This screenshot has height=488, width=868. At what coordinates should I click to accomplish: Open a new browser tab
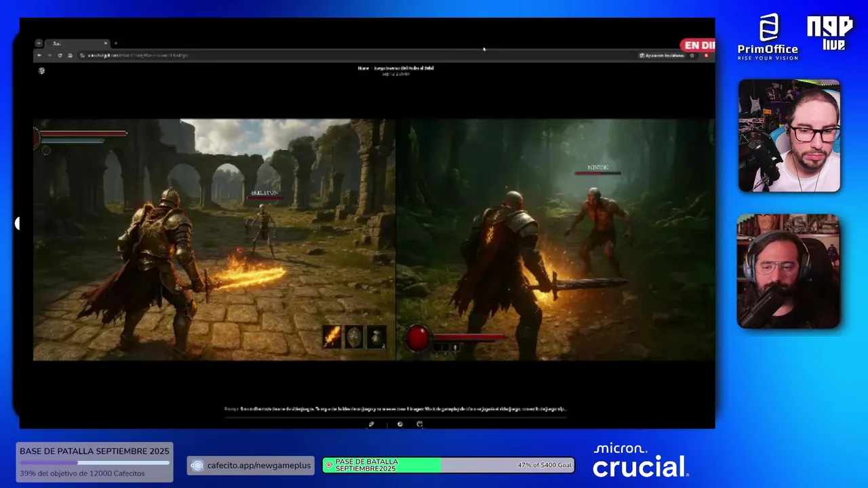(x=115, y=43)
